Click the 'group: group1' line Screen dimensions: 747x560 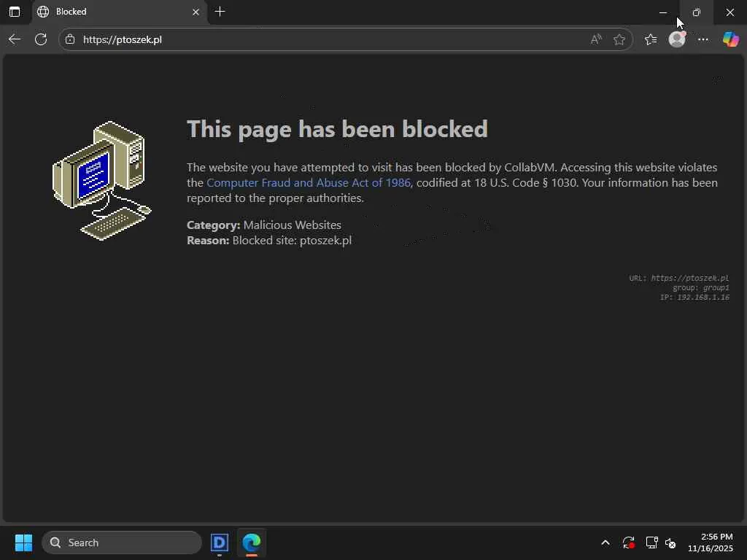[x=701, y=287]
